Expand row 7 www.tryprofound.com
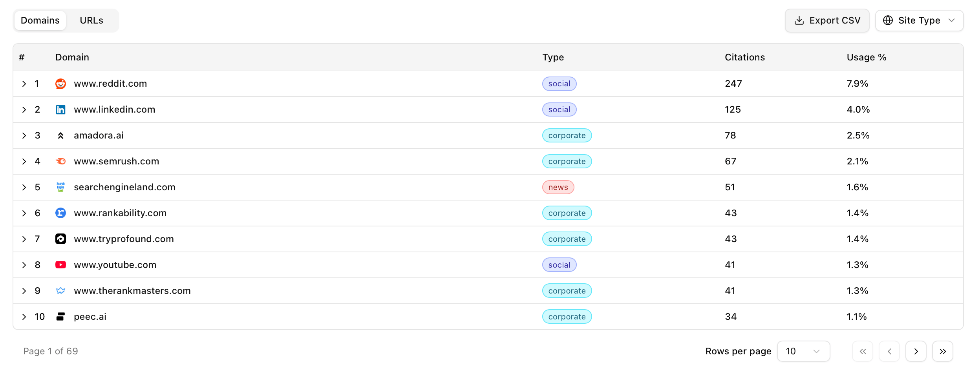Image resolution: width=980 pixels, height=372 pixels. coord(24,239)
